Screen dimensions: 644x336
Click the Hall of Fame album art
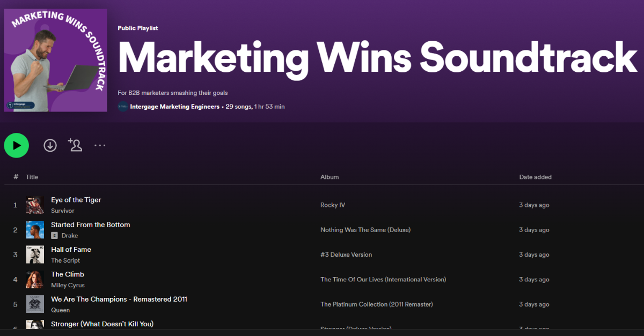coord(35,255)
